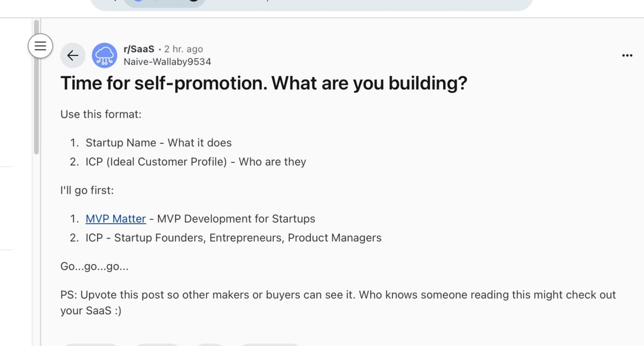This screenshot has height=346, width=644.
Task: Open the hamburger sidebar menu
Action: tap(40, 46)
